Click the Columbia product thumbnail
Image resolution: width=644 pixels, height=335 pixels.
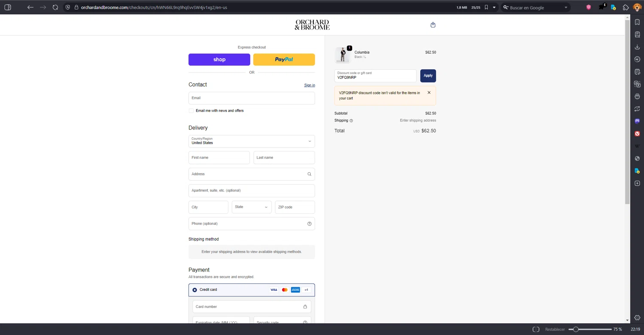tap(343, 55)
